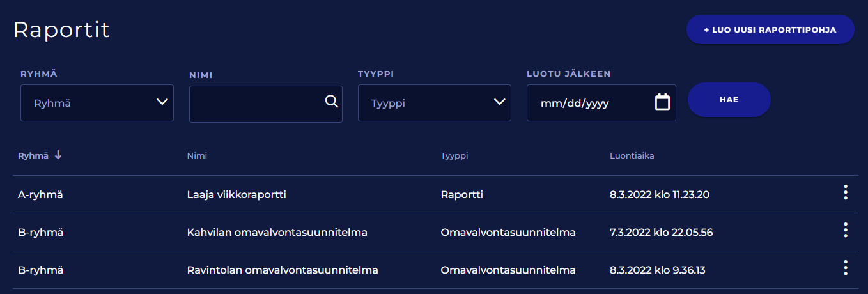Sort by the Ryhmä column header
868x294 pixels.
pyautogui.click(x=33, y=155)
